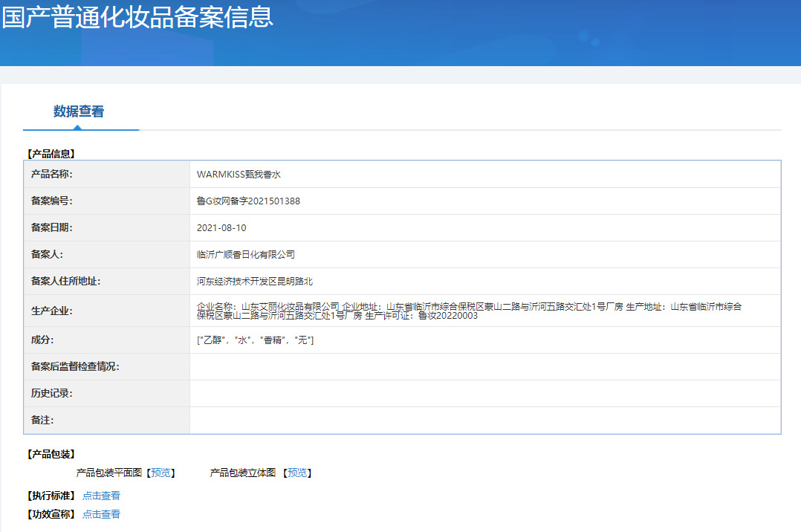This screenshot has width=801, height=532.
Task: Click the 备案后监督检查情况 label
Action: [x=75, y=366]
